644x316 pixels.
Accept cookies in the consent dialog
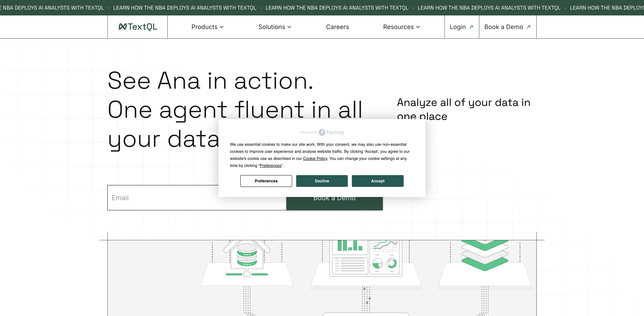pyautogui.click(x=378, y=181)
